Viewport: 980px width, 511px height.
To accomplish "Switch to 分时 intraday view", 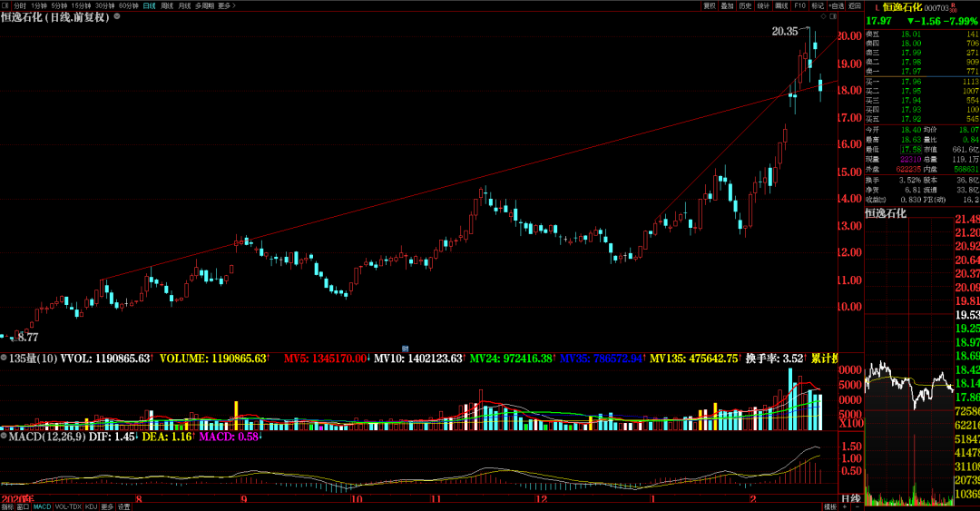I will pos(20,5).
